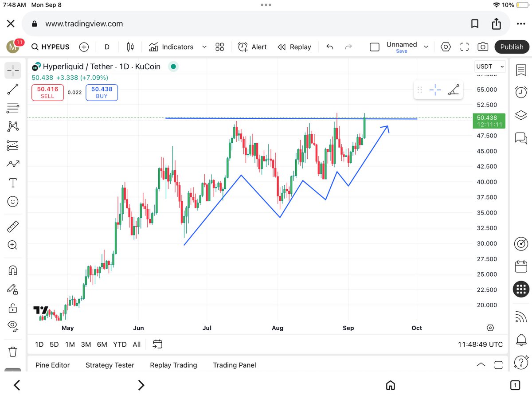Expand the layout name dropdown arrow
The image size is (532, 399).
click(426, 47)
